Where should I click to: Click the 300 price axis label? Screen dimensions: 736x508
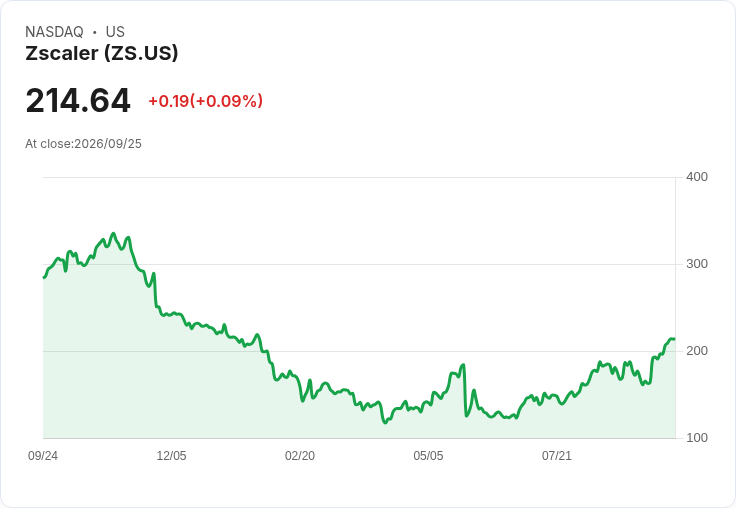[x=697, y=264]
